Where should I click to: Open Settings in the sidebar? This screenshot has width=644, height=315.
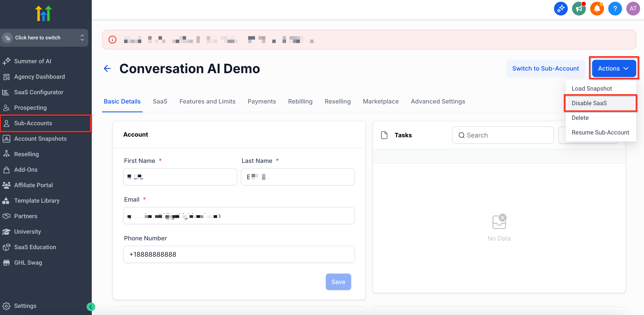(25, 306)
